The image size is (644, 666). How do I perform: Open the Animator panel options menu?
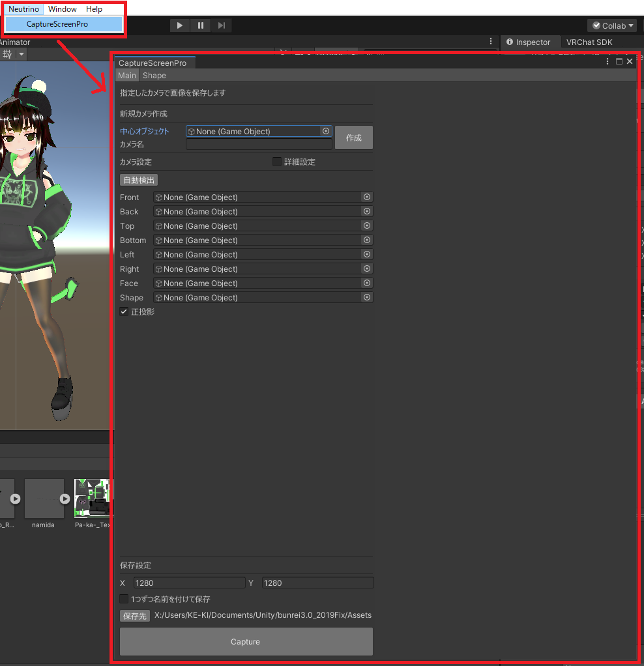[x=491, y=41]
